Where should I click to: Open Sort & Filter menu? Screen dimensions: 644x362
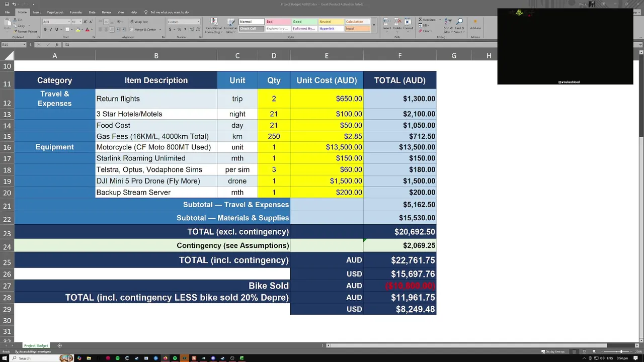[x=448, y=25]
